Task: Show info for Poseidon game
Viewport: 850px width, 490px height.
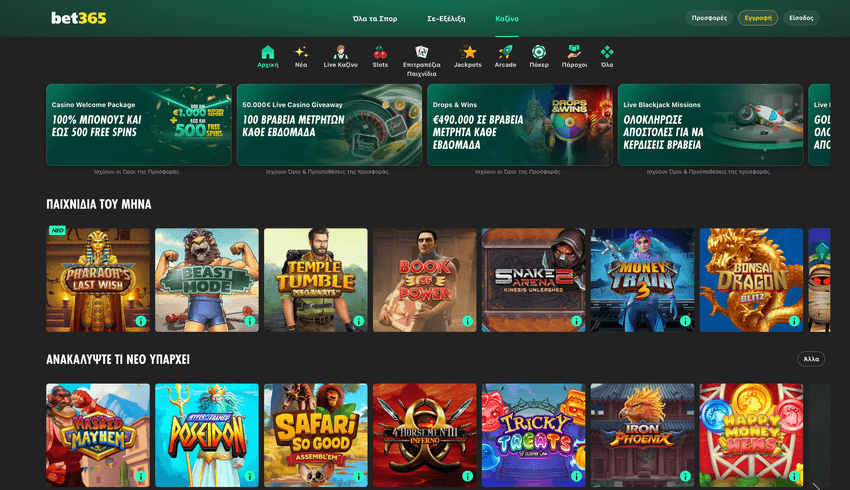Action: point(250,476)
